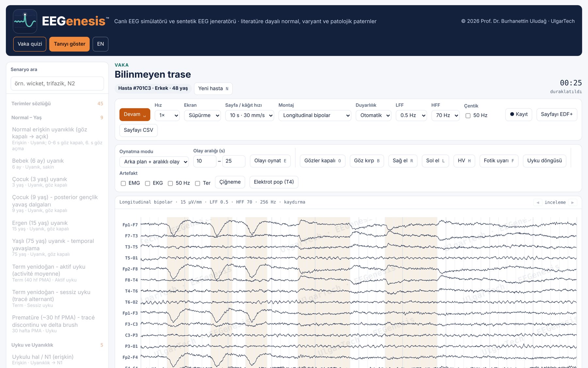
Task: Toggle Ter sweat artifact checkbox
Action: click(197, 183)
